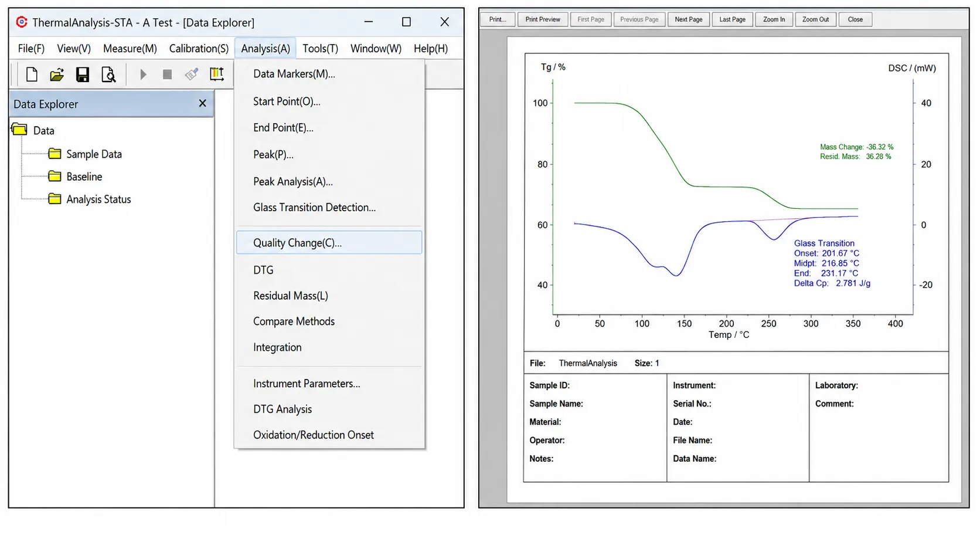Open the Calibration(S) menu
This screenshot has height=552, width=980.
point(199,49)
